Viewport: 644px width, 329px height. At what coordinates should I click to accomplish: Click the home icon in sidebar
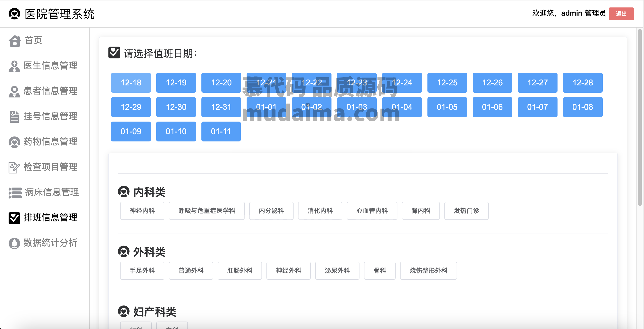click(14, 41)
